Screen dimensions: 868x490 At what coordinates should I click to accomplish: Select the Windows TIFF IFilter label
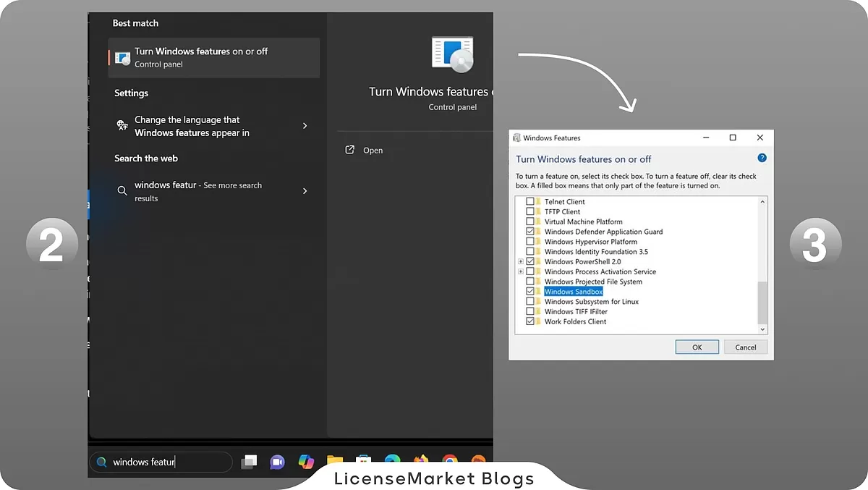pyautogui.click(x=576, y=312)
